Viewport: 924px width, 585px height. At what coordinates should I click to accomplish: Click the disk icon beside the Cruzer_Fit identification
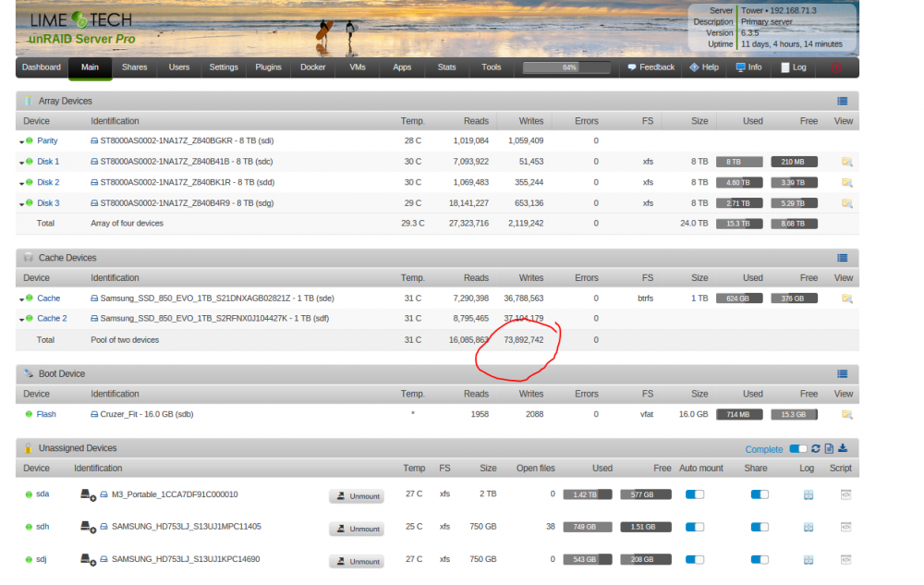click(x=94, y=414)
